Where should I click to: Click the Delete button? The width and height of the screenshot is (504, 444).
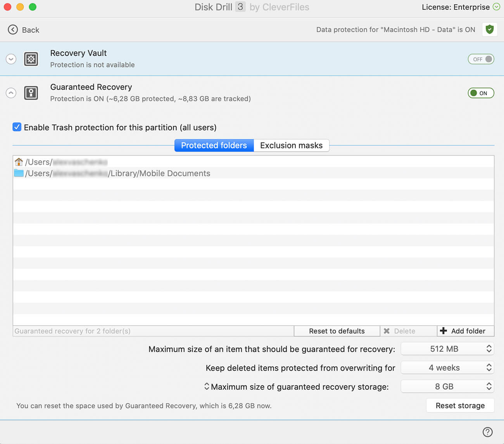tap(409, 331)
